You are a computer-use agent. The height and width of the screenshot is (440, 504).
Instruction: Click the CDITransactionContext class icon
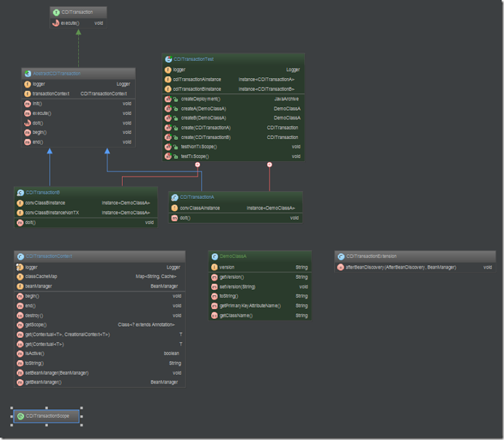(20, 257)
